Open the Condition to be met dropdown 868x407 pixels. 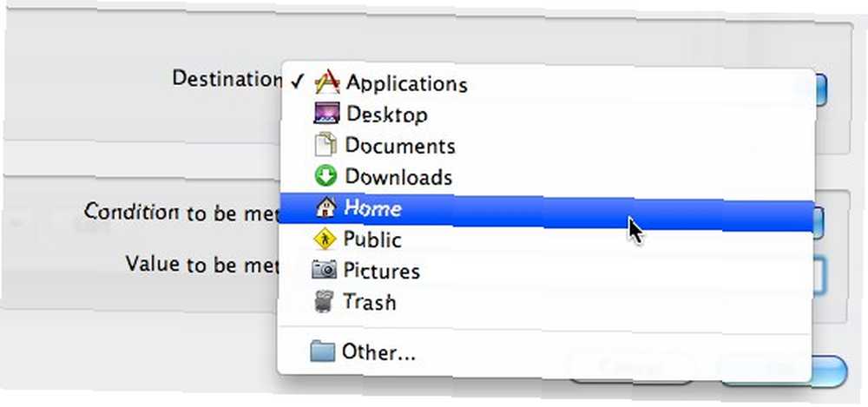click(819, 221)
